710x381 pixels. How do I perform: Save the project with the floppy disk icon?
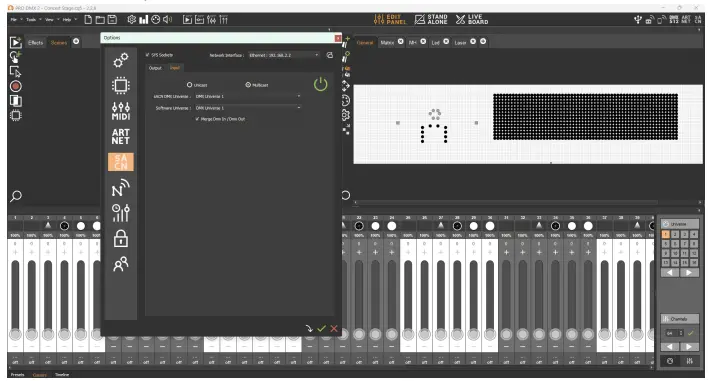(x=112, y=19)
